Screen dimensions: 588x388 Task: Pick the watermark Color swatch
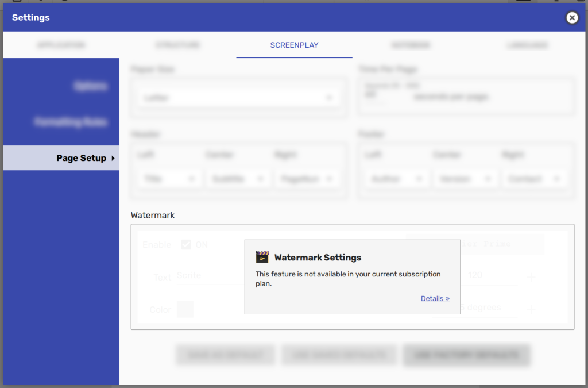tap(185, 310)
